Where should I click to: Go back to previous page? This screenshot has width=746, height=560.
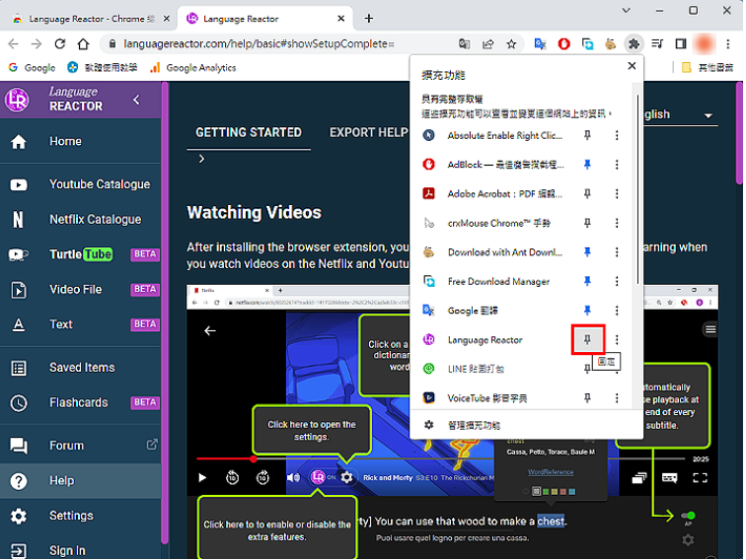point(14,43)
